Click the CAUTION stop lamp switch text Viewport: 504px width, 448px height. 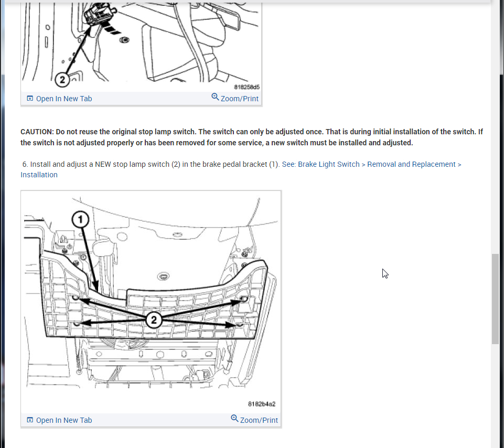(x=252, y=137)
